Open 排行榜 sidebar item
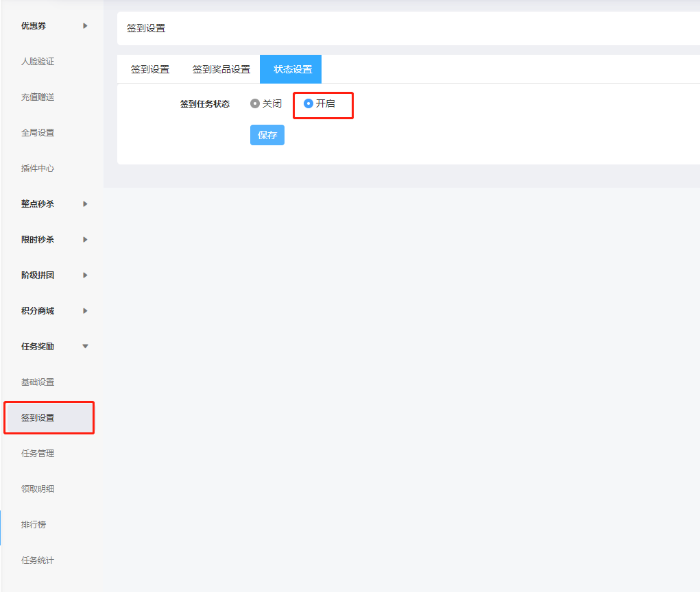700x592 pixels. (x=34, y=525)
